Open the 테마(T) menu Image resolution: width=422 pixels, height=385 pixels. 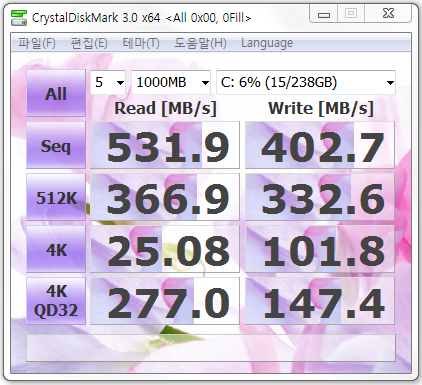pyautogui.click(x=141, y=43)
